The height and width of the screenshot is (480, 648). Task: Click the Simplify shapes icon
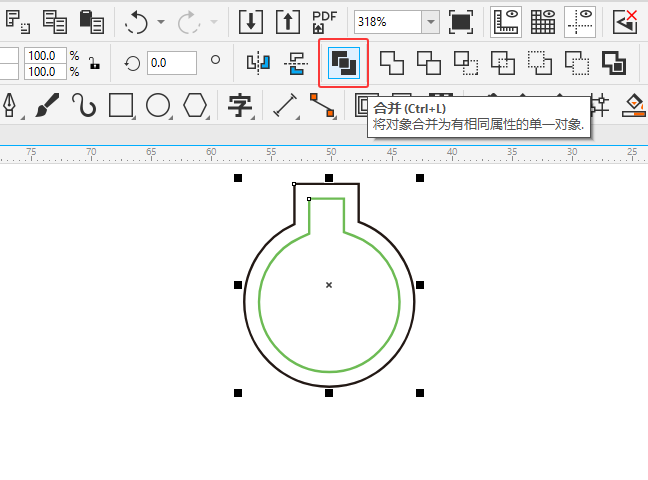[503, 63]
